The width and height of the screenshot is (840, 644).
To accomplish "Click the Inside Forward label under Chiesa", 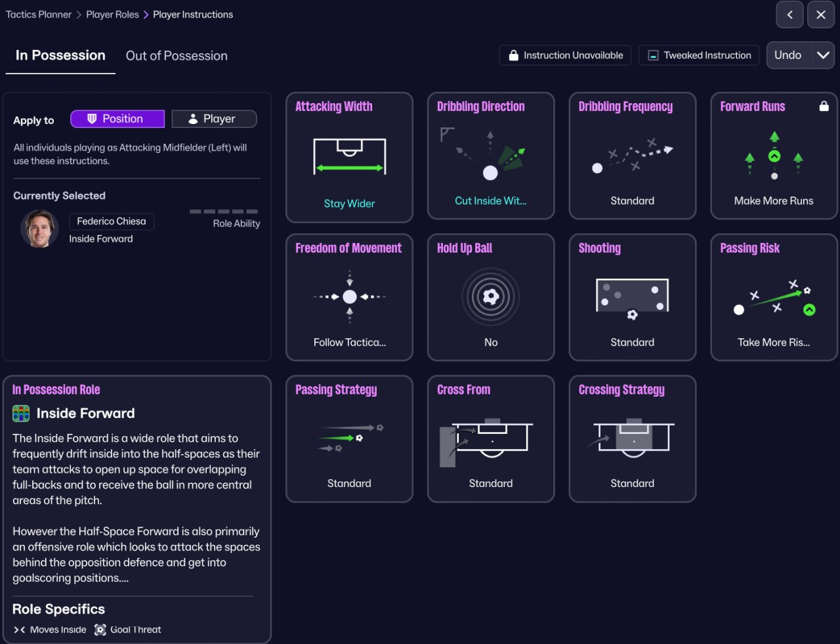I will (x=101, y=239).
